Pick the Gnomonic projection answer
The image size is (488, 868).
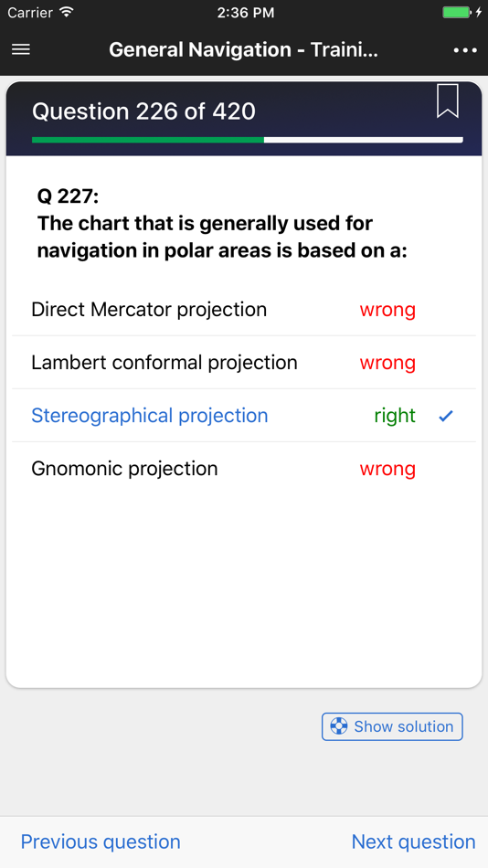click(244, 469)
